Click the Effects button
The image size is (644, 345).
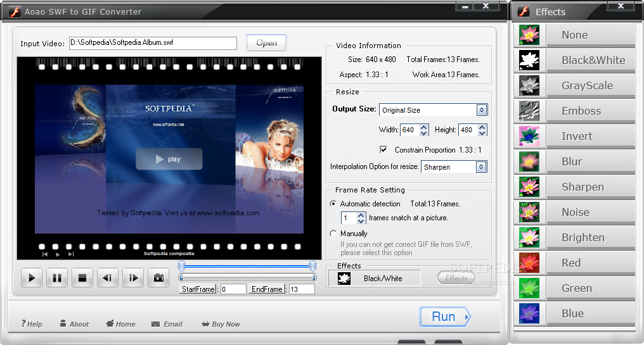click(456, 278)
